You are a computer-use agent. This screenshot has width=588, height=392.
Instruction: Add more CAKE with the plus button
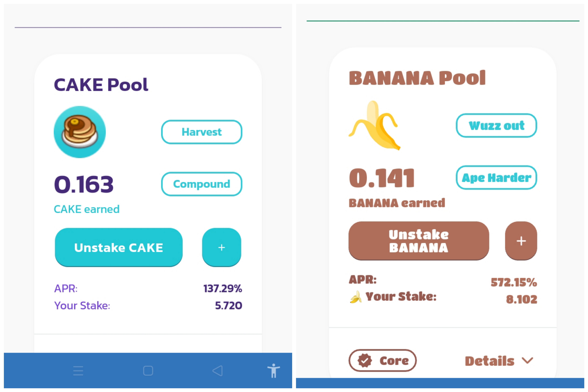tap(221, 247)
